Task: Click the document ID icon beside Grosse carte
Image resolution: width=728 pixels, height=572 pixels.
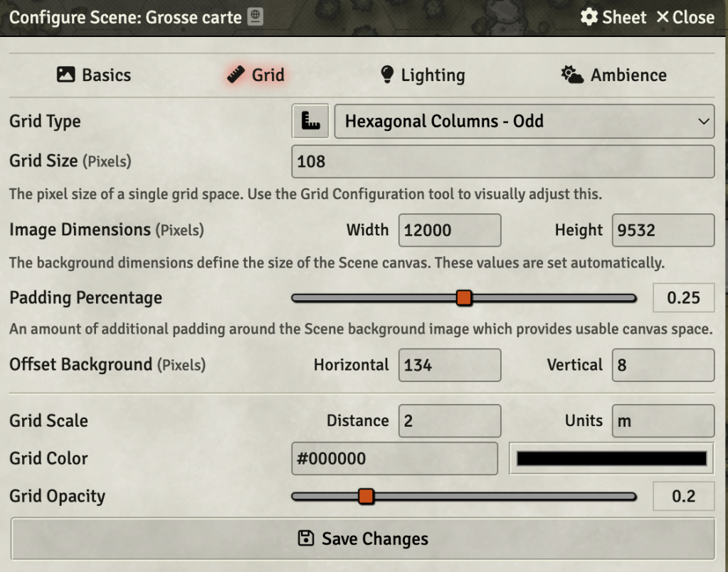Action: point(255,16)
